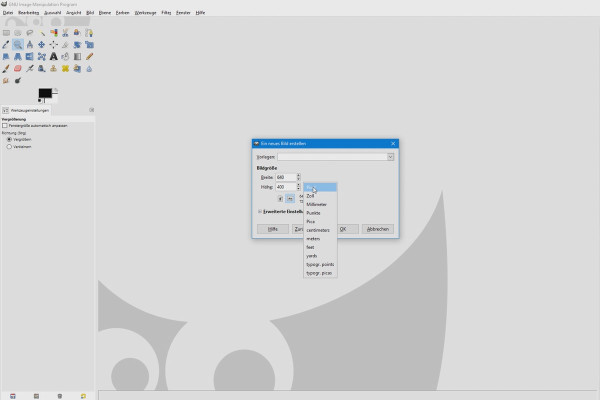This screenshot has height=400, width=600.
Task: Choose 'Millimeter' from the unit list
Action: coord(320,204)
